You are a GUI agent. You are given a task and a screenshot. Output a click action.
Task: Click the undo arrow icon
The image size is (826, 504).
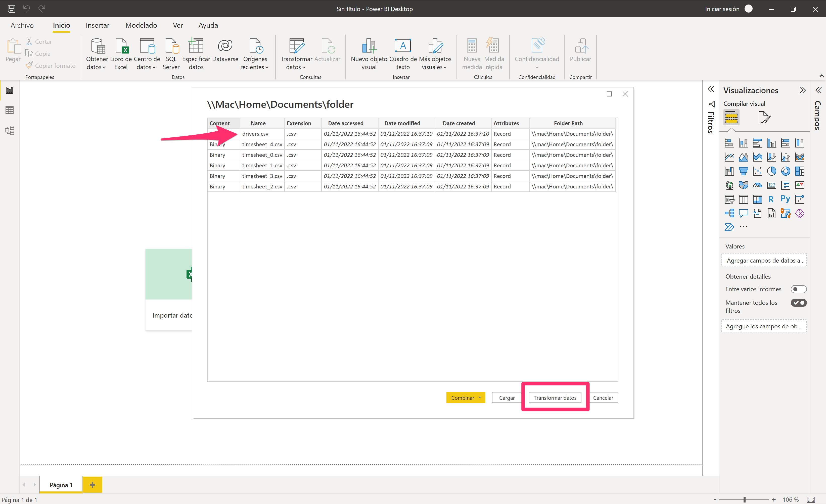point(26,9)
